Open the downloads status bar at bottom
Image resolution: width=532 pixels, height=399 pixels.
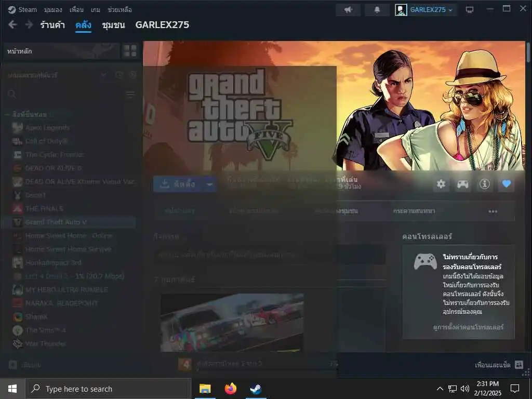tap(258, 364)
